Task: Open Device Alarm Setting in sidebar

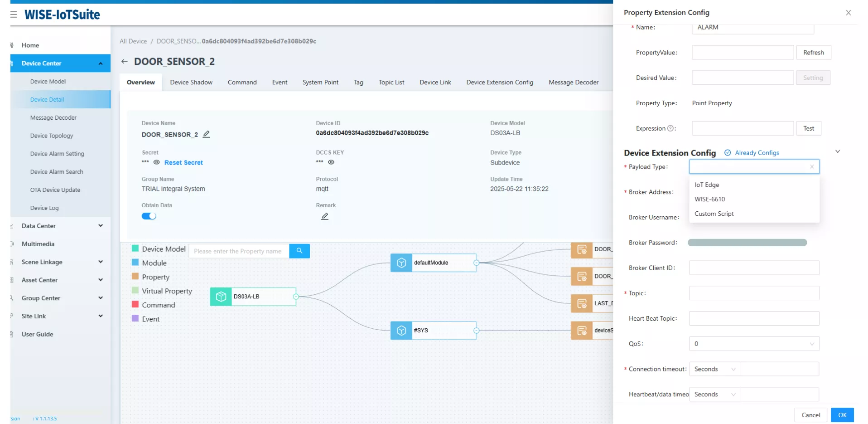Action: coord(57,154)
